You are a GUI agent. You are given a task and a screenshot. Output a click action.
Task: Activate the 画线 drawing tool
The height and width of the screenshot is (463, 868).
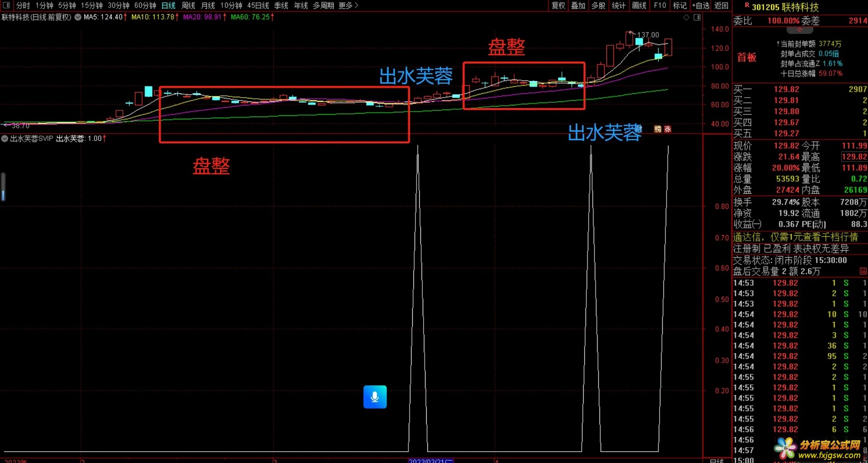(639, 5)
